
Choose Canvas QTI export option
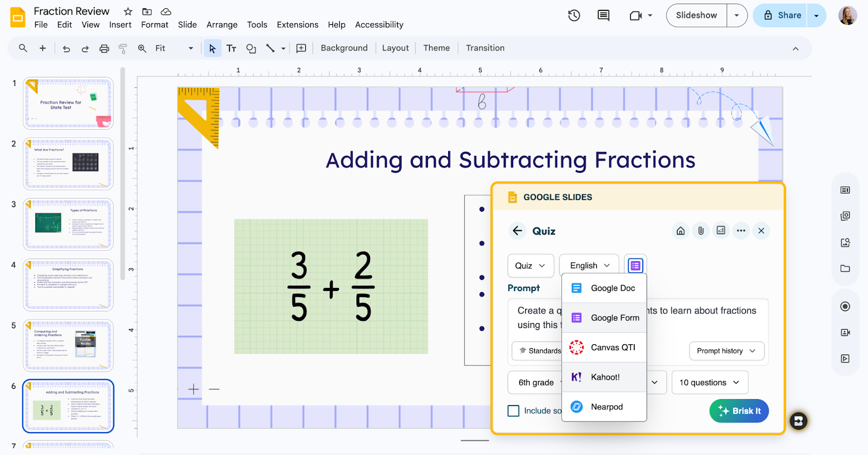(x=604, y=347)
